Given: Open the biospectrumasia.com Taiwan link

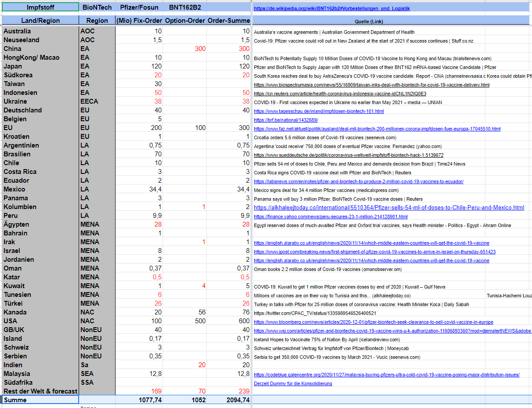Looking at the screenshot, I should 372,85.
